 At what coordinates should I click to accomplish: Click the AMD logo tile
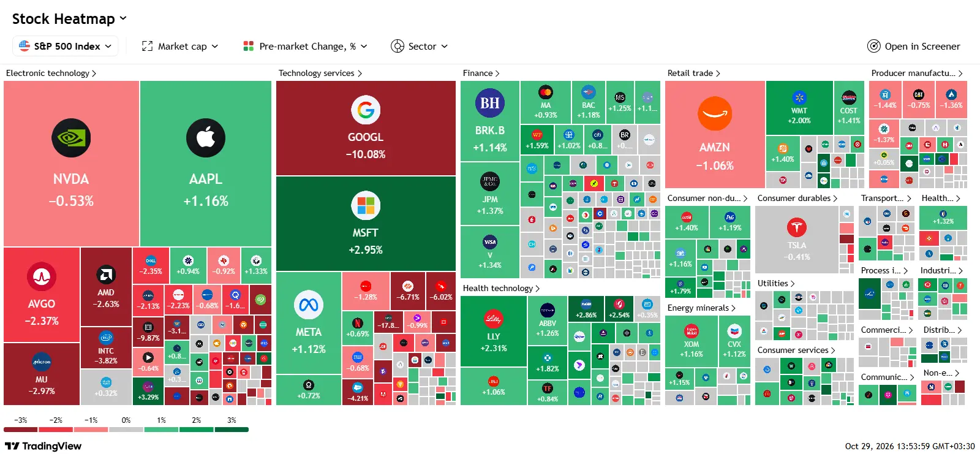pos(106,275)
